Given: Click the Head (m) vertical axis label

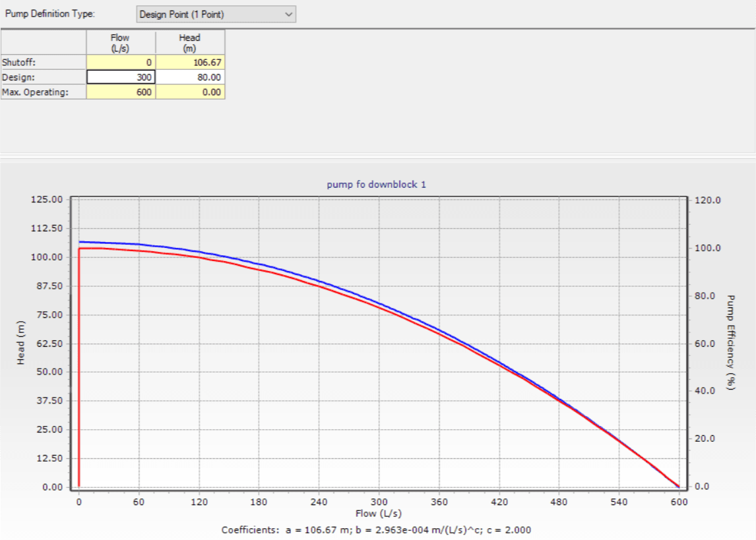Looking at the screenshot, I should [x=20, y=342].
